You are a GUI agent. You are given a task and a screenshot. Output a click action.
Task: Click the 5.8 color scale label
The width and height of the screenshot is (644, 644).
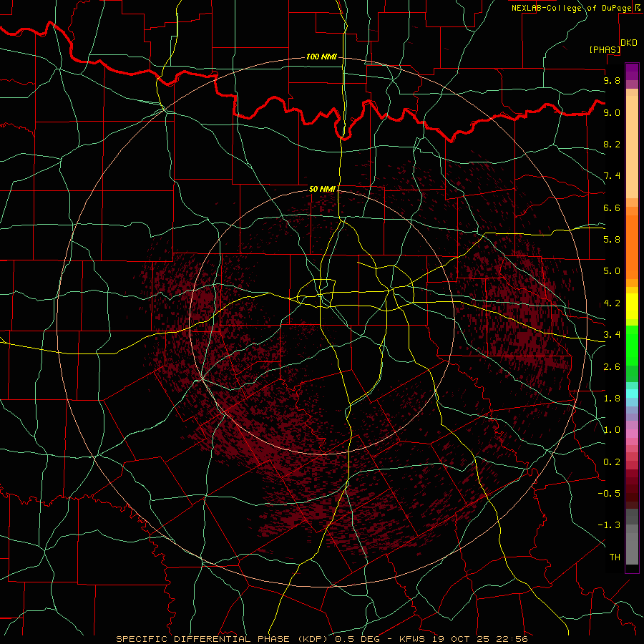[612, 240]
